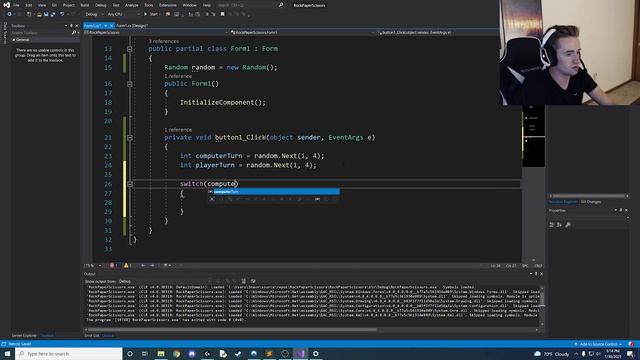Switch to the Form1.cs [Design] tab

click(131, 26)
